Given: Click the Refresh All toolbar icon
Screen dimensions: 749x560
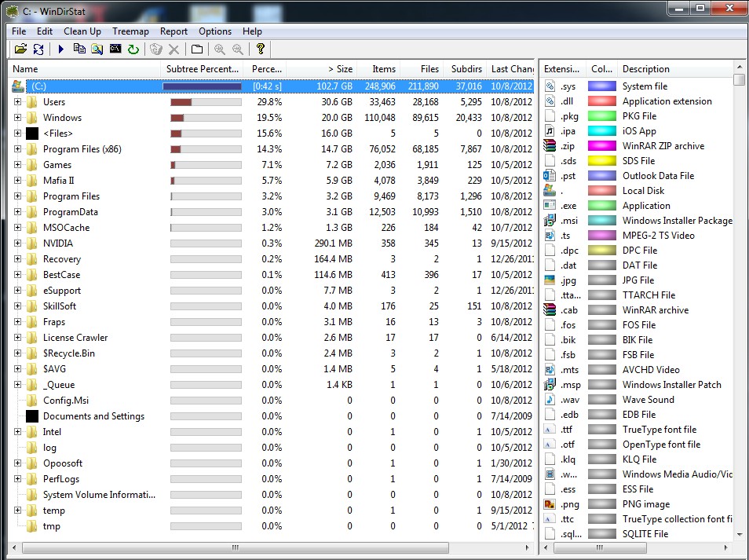Looking at the screenshot, I should coord(38,49).
